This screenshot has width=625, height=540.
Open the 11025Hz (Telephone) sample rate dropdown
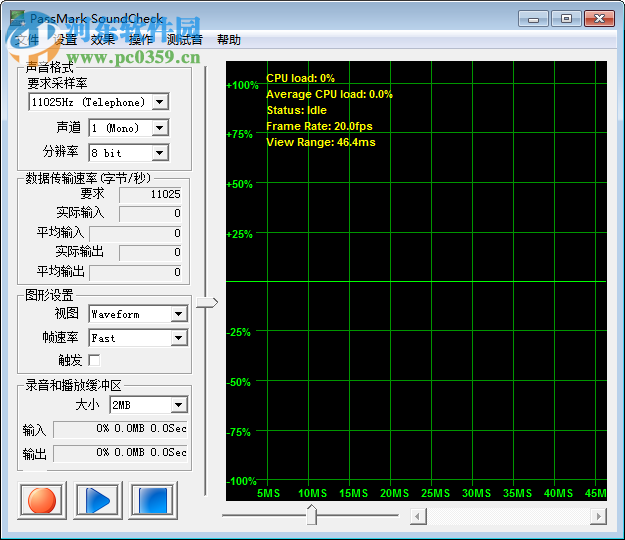pyautogui.click(x=160, y=102)
